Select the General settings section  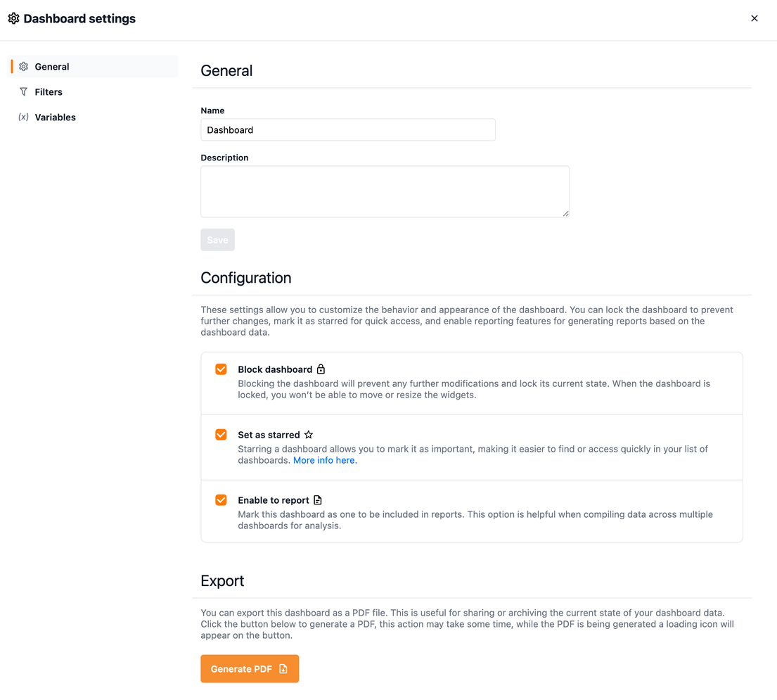point(52,67)
